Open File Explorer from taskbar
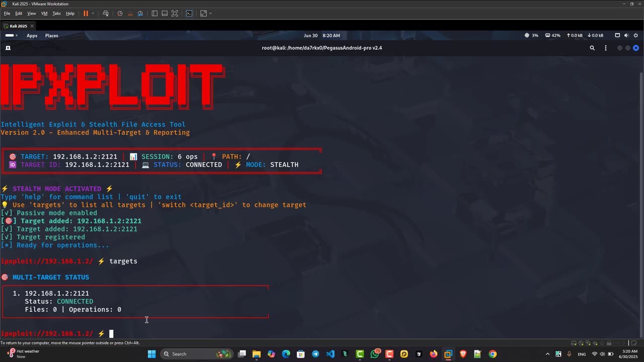The height and width of the screenshot is (362, 644). click(x=257, y=354)
